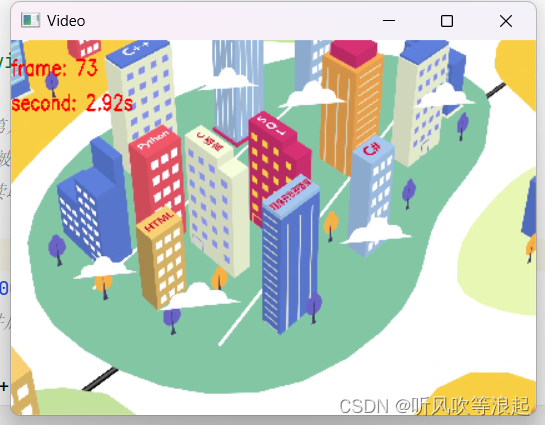Click the C++ label on rooftop
This screenshot has height=425, width=545.
coord(135,49)
